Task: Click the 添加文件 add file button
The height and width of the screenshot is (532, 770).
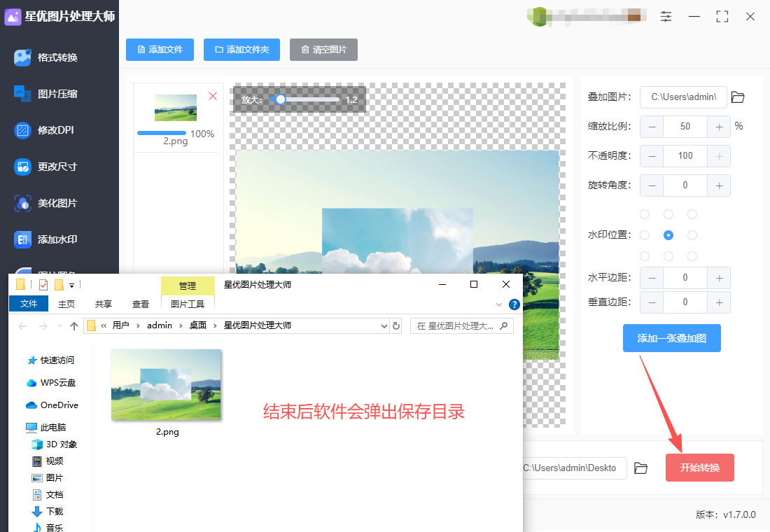Action: pyautogui.click(x=160, y=50)
